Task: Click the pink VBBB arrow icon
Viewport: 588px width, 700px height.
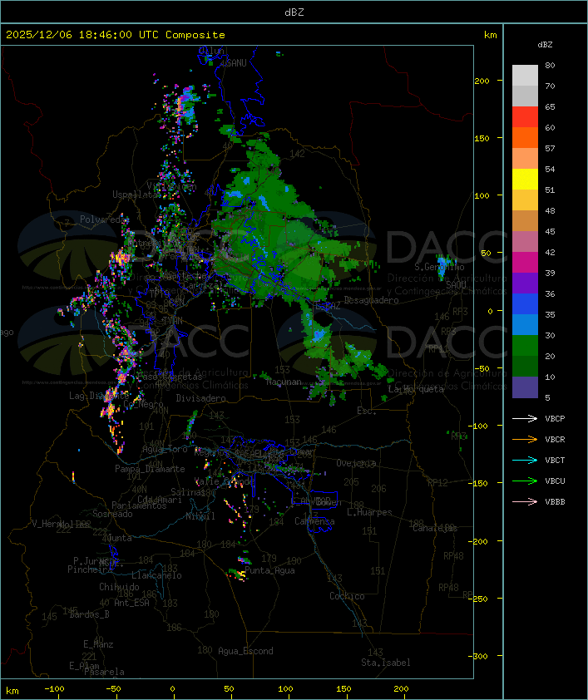Action: (525, 502)
